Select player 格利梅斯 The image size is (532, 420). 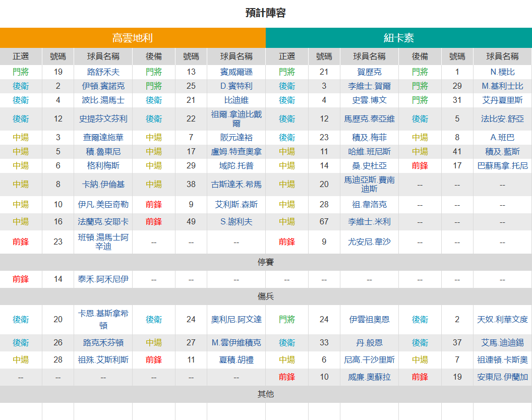point(103,166)
